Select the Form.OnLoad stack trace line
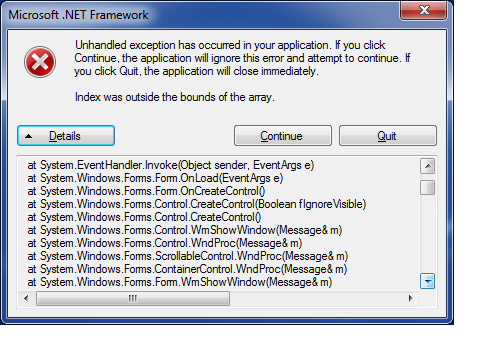The height and width of the screenshot is (360, 480). [x=155, y=178]
